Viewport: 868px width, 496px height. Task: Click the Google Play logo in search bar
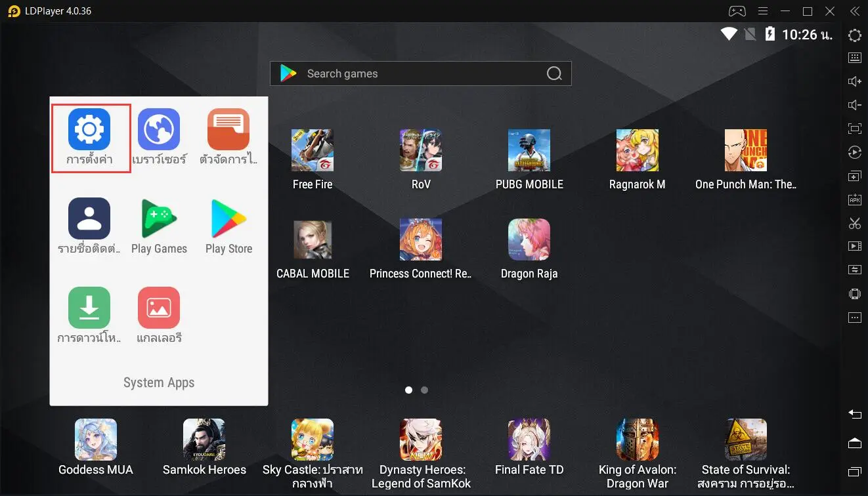pos(288,73)
